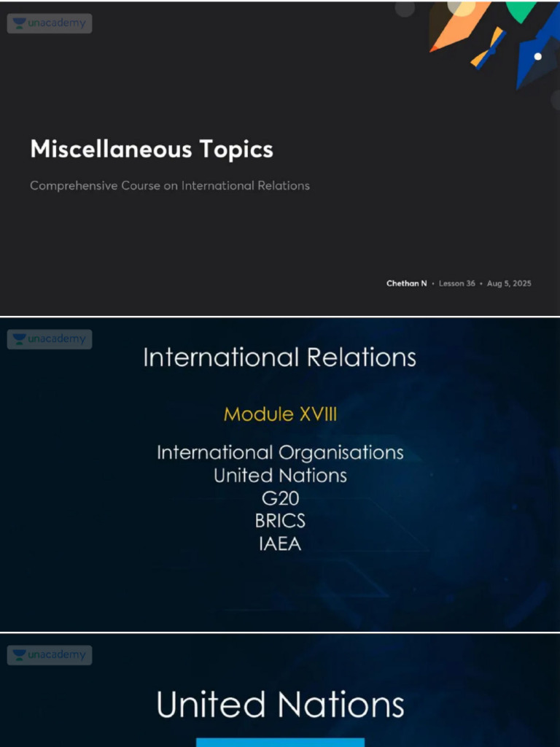Screen dimensions: 560x747
Task: Click the 'G20' line
Action: click(280, 498)
